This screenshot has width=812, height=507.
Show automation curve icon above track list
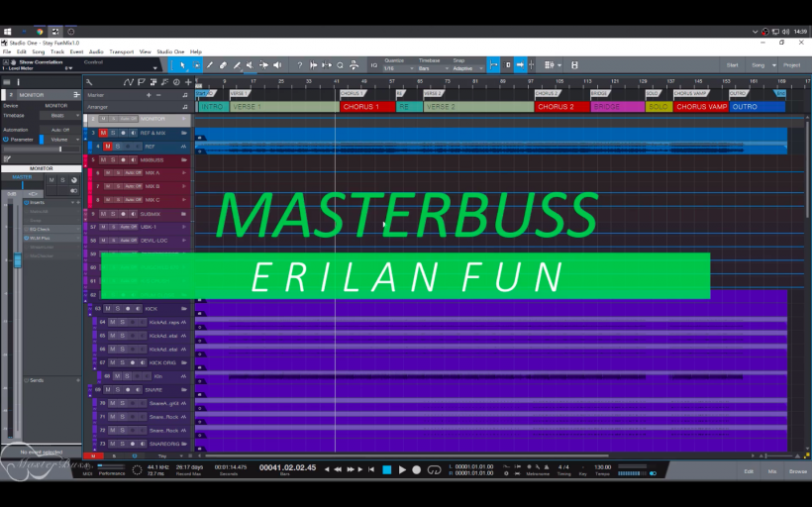[x=129, y=82]
